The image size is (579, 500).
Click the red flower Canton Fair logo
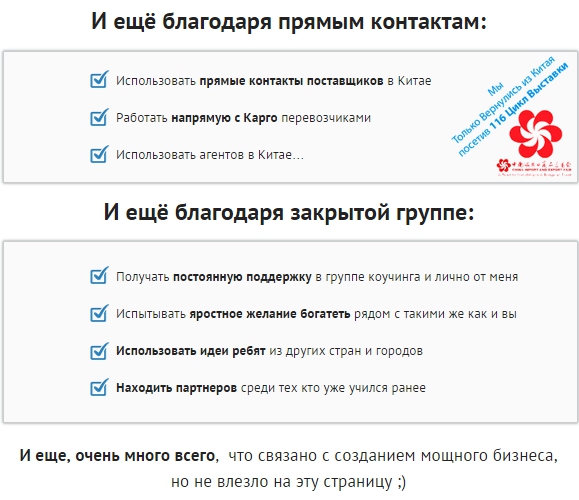tap(536, 133)
